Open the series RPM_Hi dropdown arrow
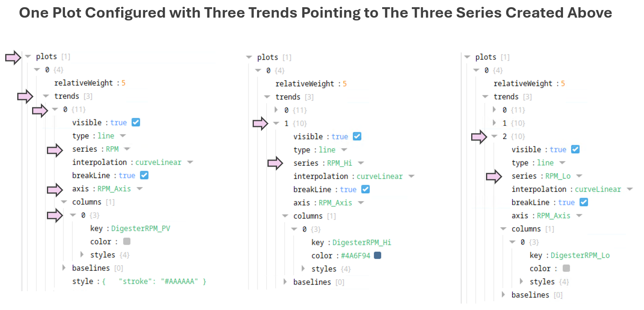Image resolution: width=644 pixels, height=310 pixels. 361,163
